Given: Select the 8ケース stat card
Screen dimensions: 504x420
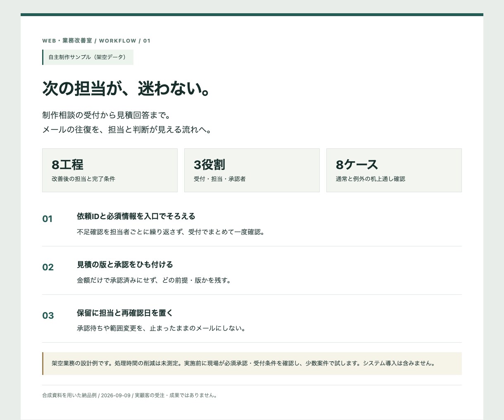Looking at the screenshot, I should [394, 170].
